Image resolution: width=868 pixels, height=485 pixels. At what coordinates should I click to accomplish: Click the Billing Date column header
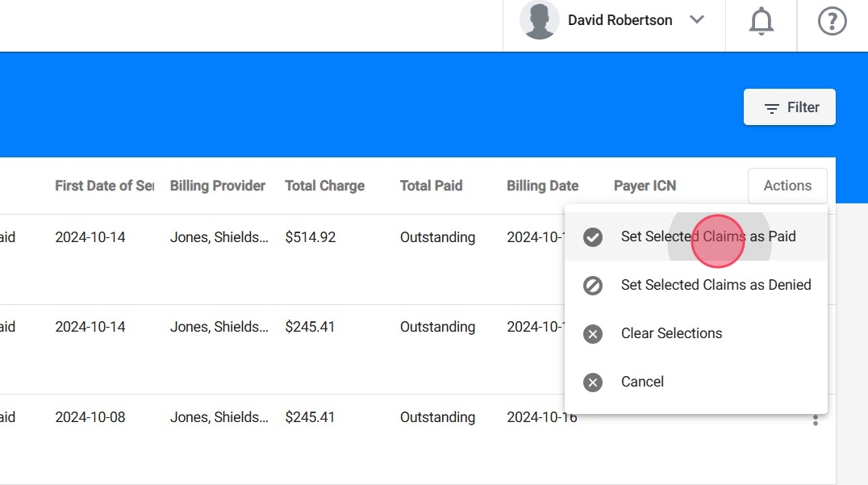pyautogui.click(x=542, y=186)
